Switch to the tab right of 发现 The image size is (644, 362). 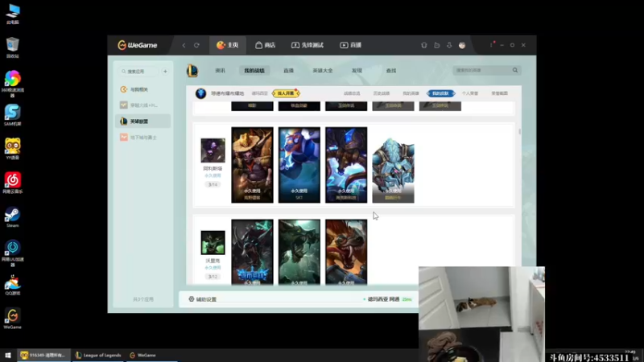[x=391, y=71]
